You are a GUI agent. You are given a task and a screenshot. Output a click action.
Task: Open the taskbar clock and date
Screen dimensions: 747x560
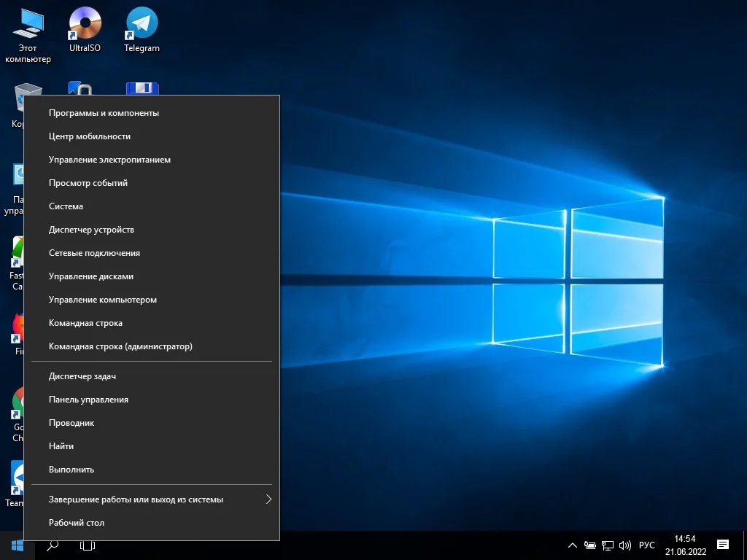[685, 545]
